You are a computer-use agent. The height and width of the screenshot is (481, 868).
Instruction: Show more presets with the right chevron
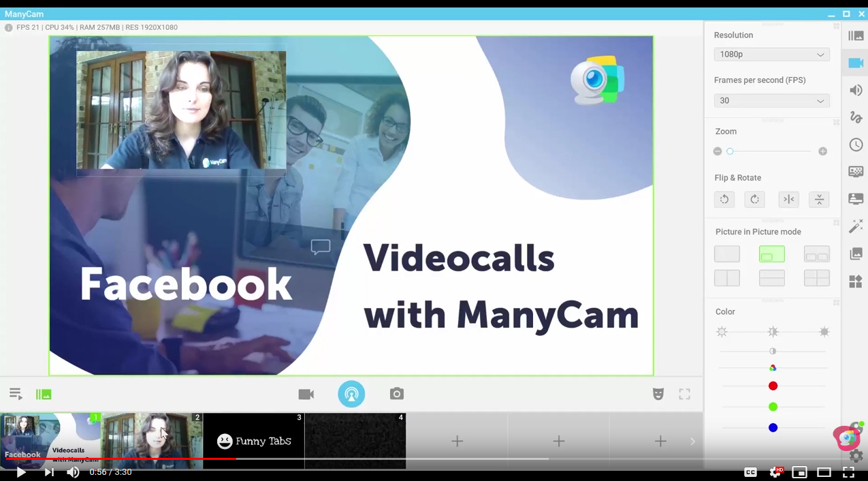click(x=692, y=441)
